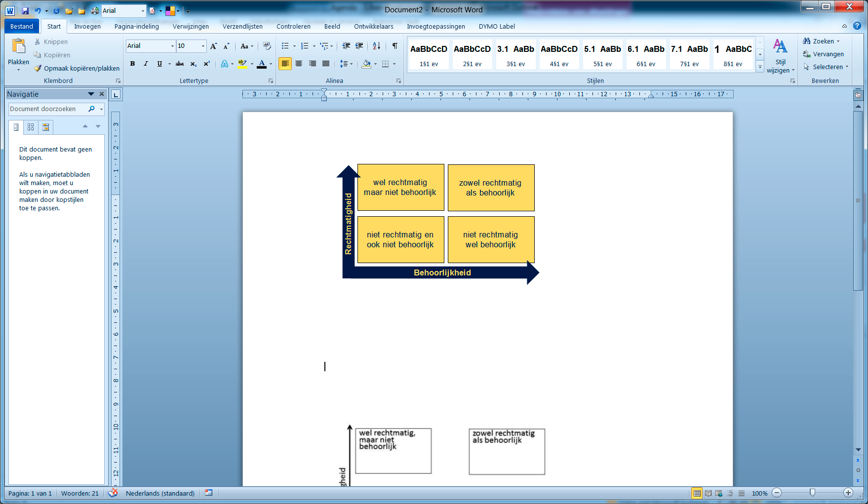
Task: Click the quick print icon in title bar
Action: (95, 10)
